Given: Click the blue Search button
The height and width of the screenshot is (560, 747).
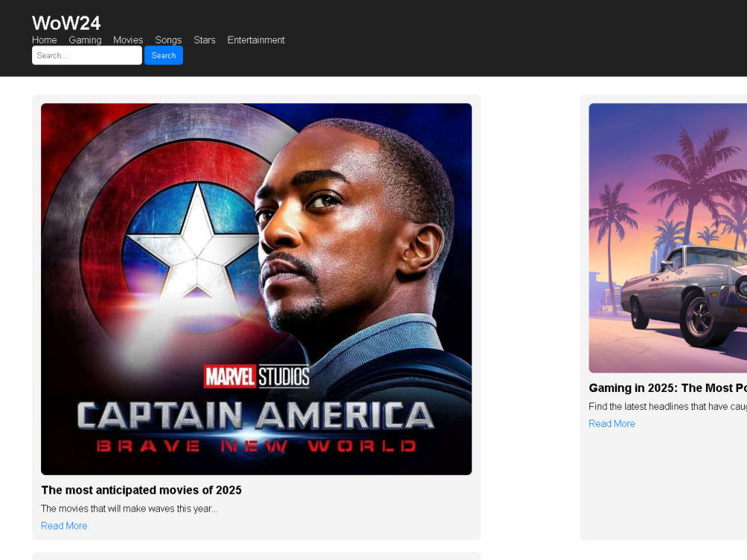Looking at the screenshot, I should (164, 55).
